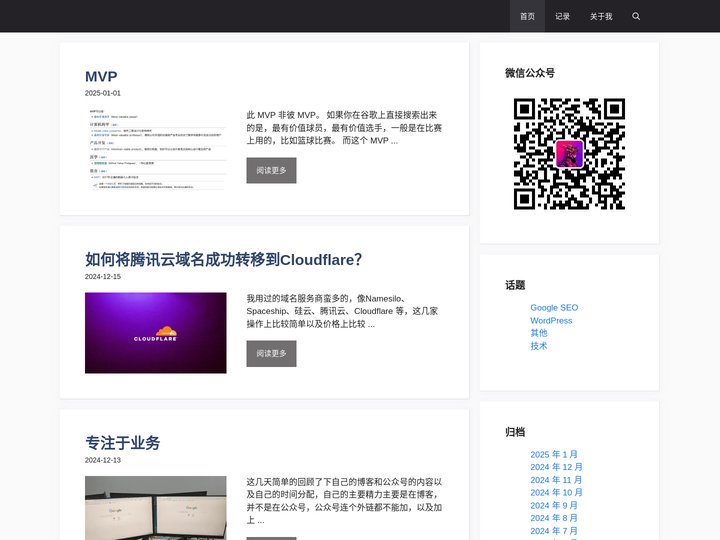Click the 归档 widget heading
Image resolution: width=720 pixels, height=540 pixels.
[515, 432]
